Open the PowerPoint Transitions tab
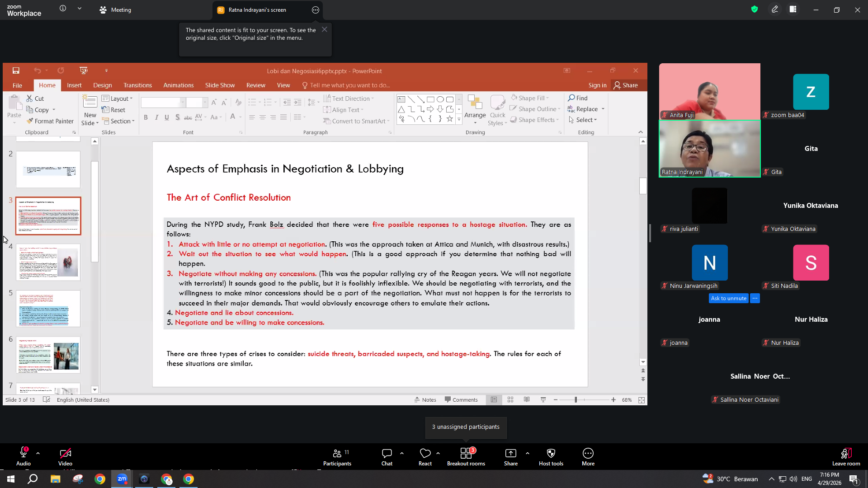Image resolution: width=868 pixels, height=488 pixels. 138,85
